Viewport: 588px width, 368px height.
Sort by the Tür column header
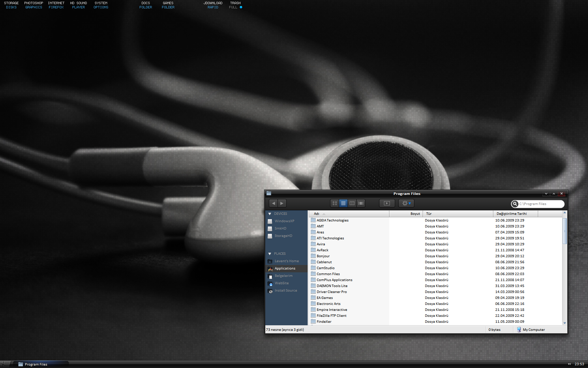tap(458, 214)
